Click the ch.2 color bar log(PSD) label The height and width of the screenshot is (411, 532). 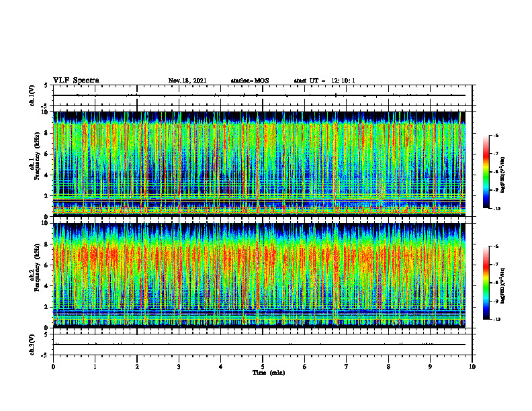(503, 285)
